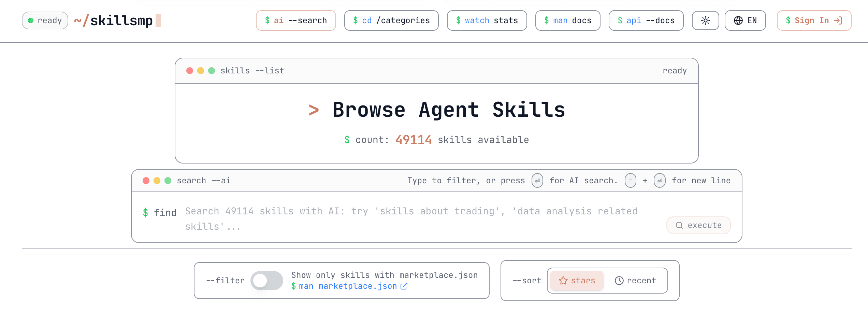Screen dimensions: 868x312
Task: Enable the marketplace.json filter switch
Action: (x=267, y=281)
